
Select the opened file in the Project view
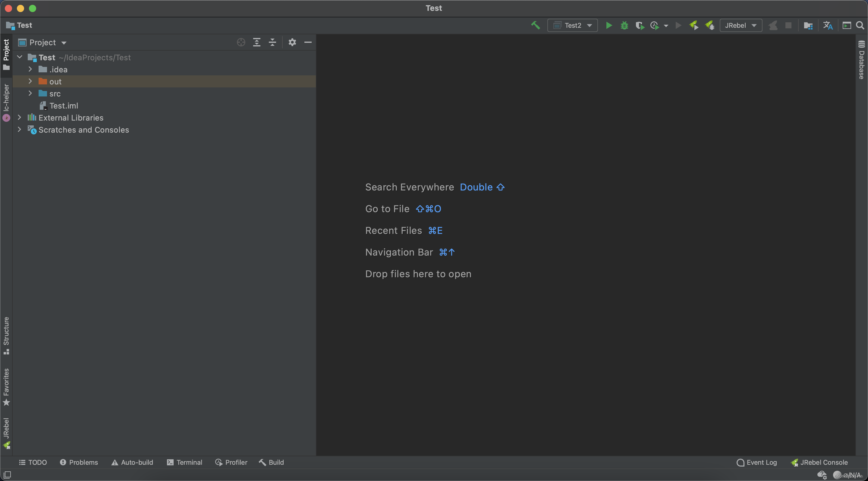click(x=241, y=42)
